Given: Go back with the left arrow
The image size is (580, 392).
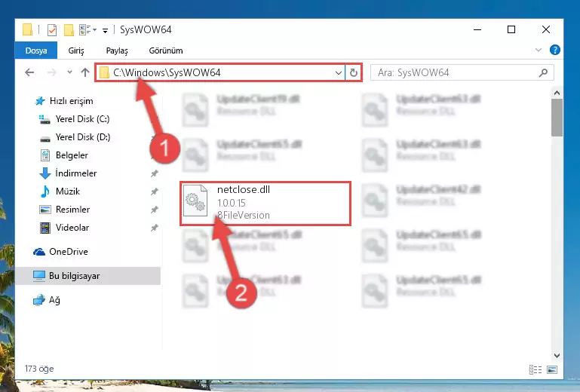Looking at the screenshot, I should point(29,72).
